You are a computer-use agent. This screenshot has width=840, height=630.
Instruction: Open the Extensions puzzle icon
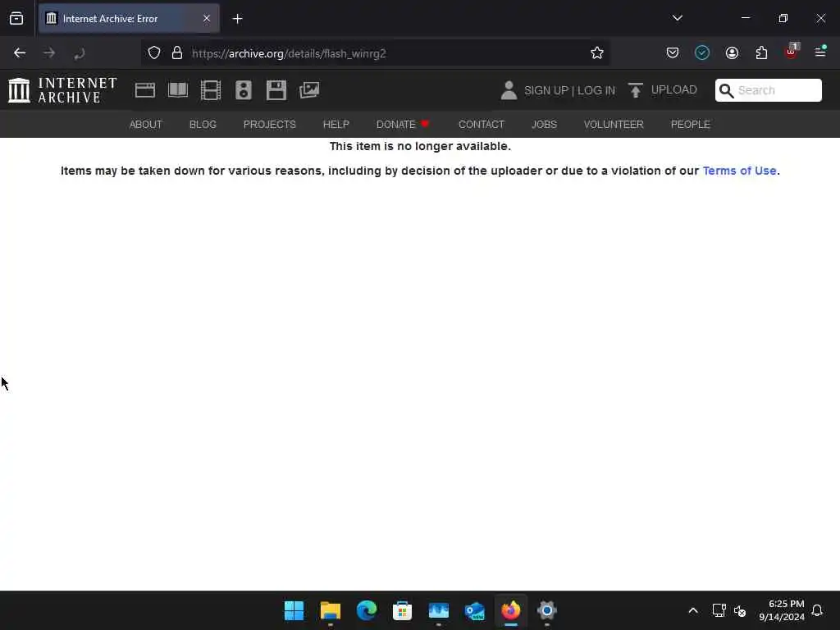tap(761, 52)
